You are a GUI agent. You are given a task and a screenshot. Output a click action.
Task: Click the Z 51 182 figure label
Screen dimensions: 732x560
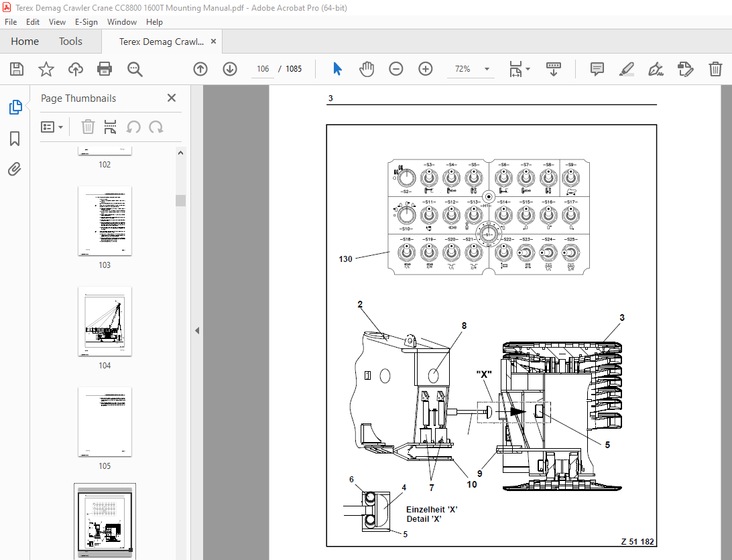tap(637, 541)
